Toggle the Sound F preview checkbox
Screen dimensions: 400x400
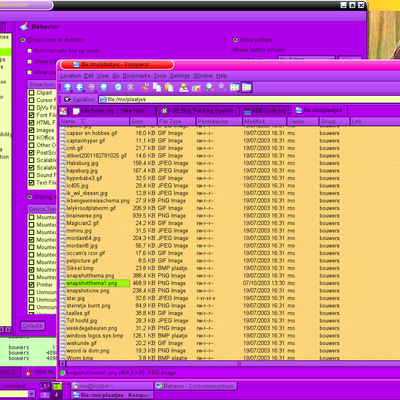[32, 175]
